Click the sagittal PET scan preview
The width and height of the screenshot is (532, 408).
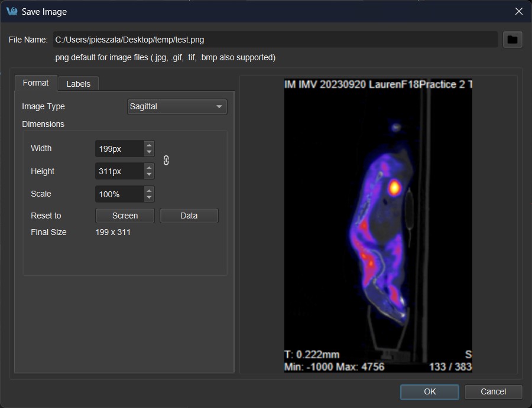tap(378, 226)
